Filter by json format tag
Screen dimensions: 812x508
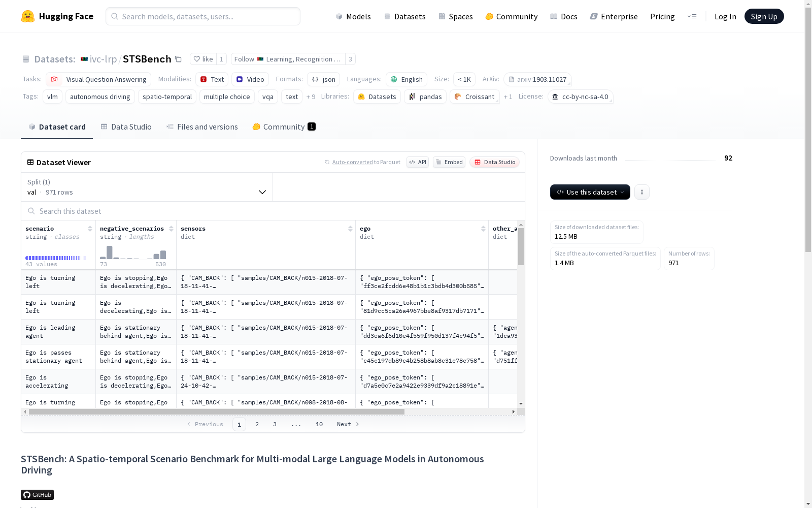tap(324, 79)
